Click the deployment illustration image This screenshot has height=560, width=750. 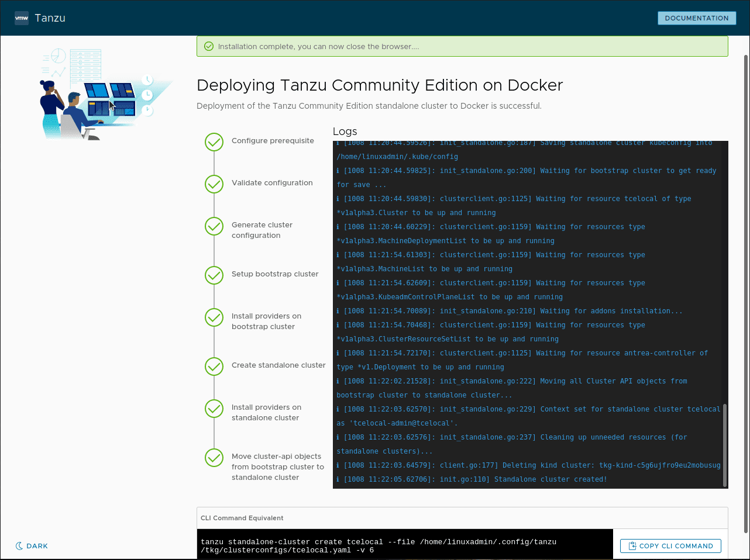(106, 94)
